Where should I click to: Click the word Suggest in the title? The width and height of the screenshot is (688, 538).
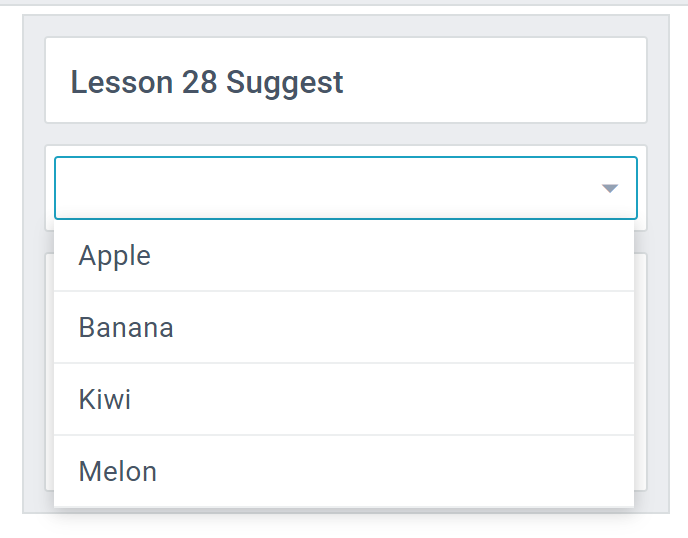click(285, 82)
